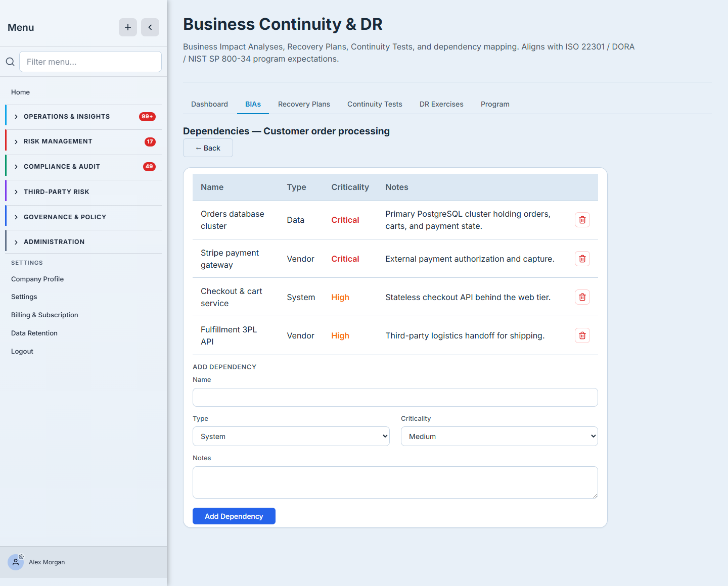The width and height of the screenshot is (728, 586).
Task: Click the dependency Name input field
Action: [395, 397]
